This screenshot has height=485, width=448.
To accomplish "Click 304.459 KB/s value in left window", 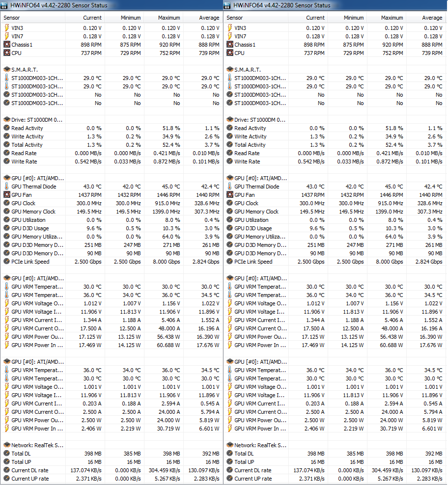I will tap(165, 470).
